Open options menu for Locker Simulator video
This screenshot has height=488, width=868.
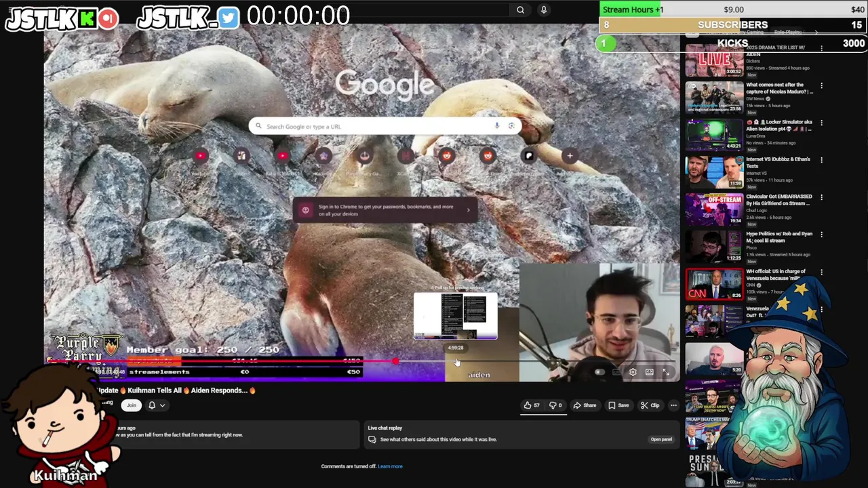[x=821, y=123]
